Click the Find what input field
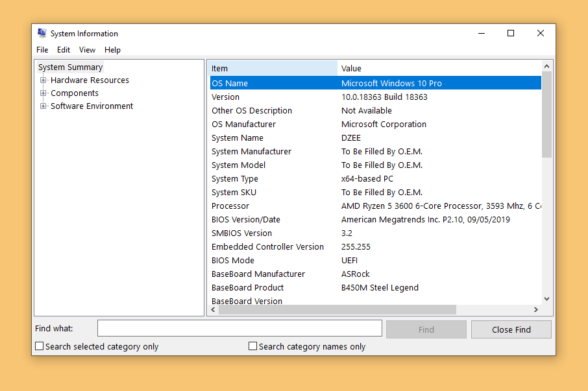588x391 pixels. pyautogui.click(x=239, y=329)
